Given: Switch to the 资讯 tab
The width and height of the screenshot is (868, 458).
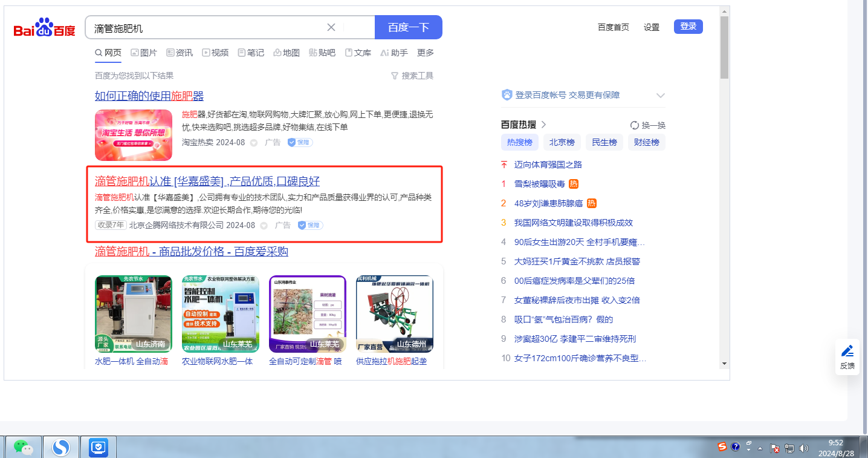Looking at the screenshot, I should tap(180, 53).
